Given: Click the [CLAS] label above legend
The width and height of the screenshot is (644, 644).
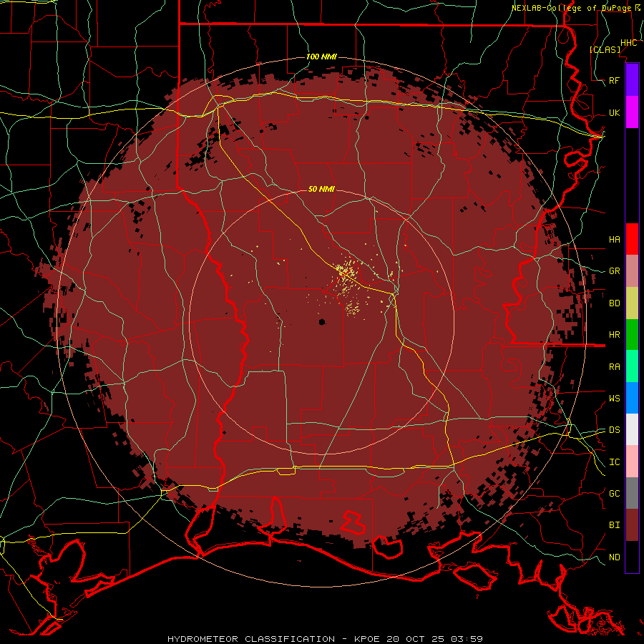Looking at the screenshot, I should [605, 50].
